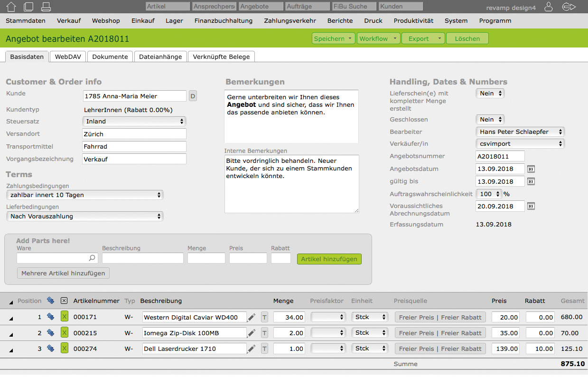Screen dimensions: 588x377
Task: Click the logout arrow icon
Action: [568, 7]
